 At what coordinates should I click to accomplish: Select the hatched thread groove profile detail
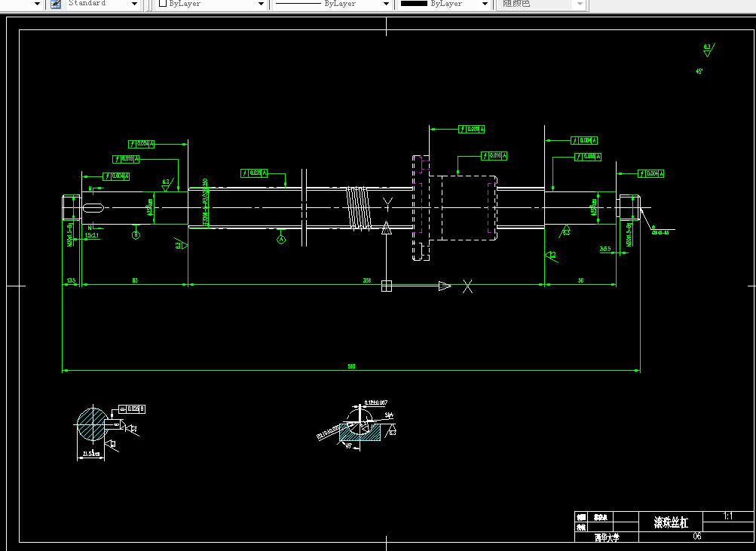point(360,433)
